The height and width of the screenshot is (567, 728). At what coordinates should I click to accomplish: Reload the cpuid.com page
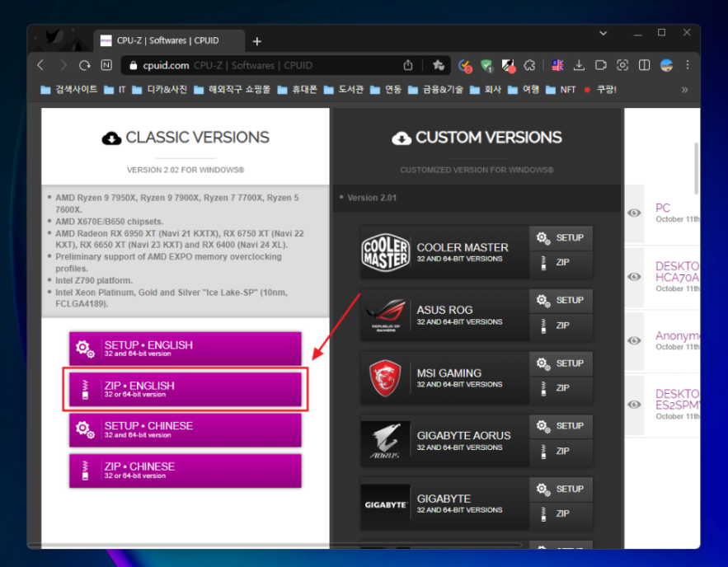(x=84, y=65)
